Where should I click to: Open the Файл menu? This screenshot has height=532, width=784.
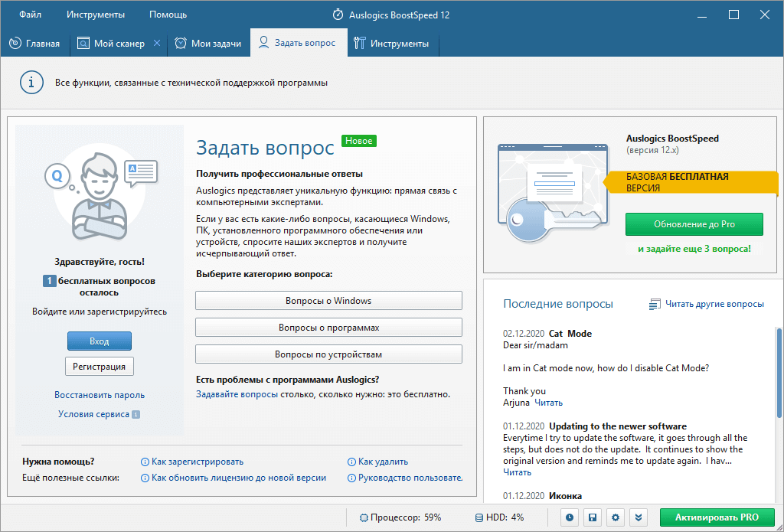[30, 15]
